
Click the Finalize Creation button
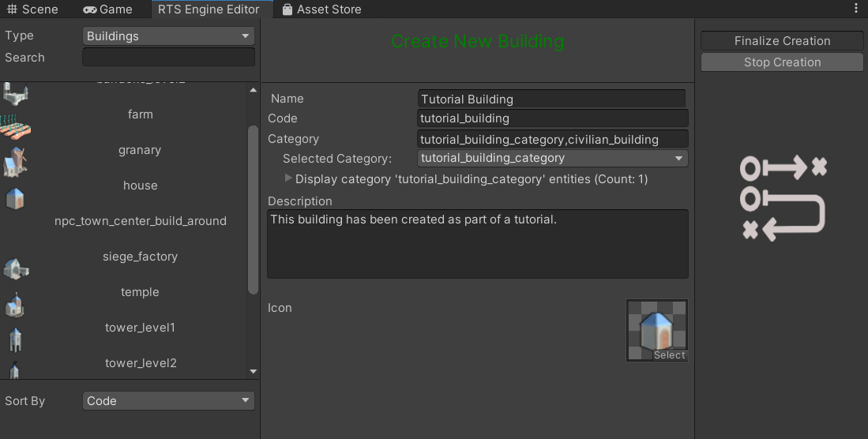click(x=782, y=41)
